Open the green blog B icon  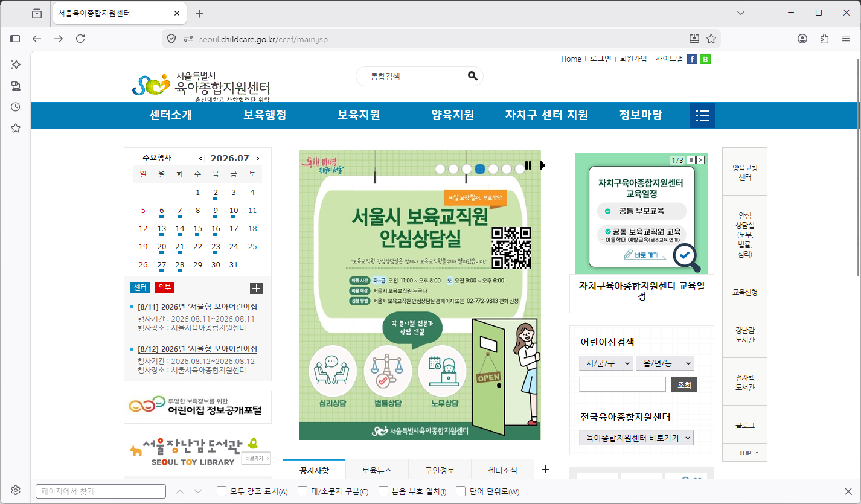tap(705, 59)
